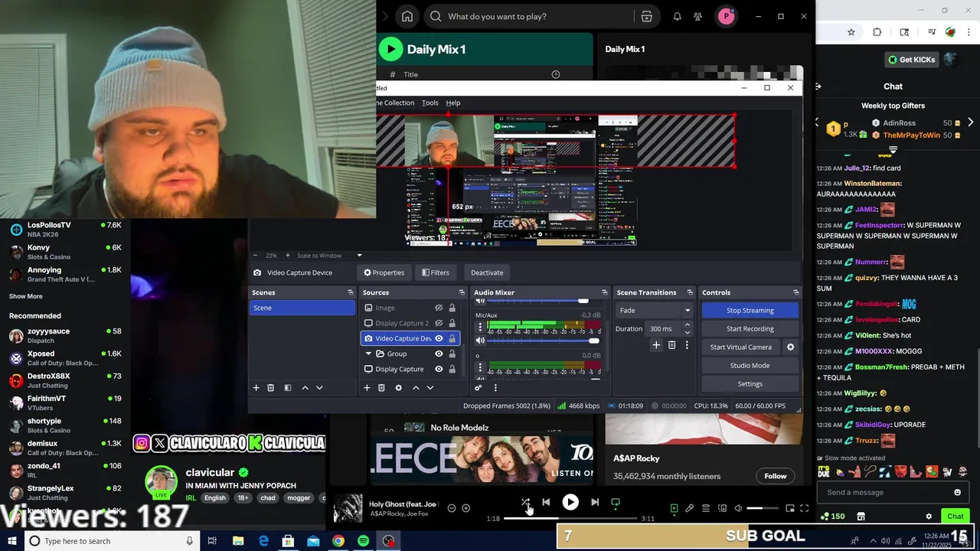Click Start Virtual Camera button
This screenshot has width=980, height=551.
click(x=741, y=347)
